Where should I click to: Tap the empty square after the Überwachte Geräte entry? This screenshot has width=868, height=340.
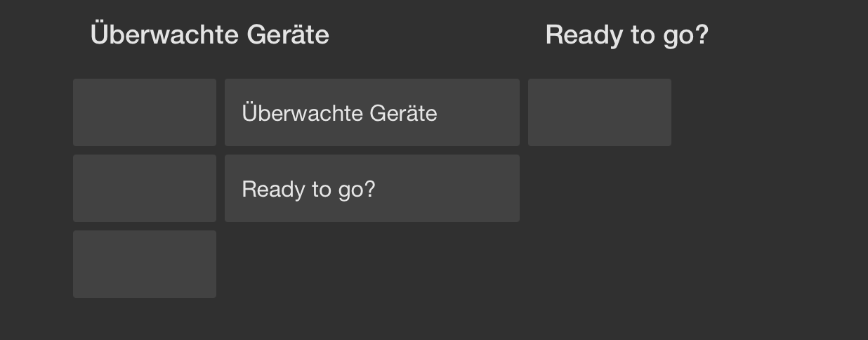[x=599, y=112]
